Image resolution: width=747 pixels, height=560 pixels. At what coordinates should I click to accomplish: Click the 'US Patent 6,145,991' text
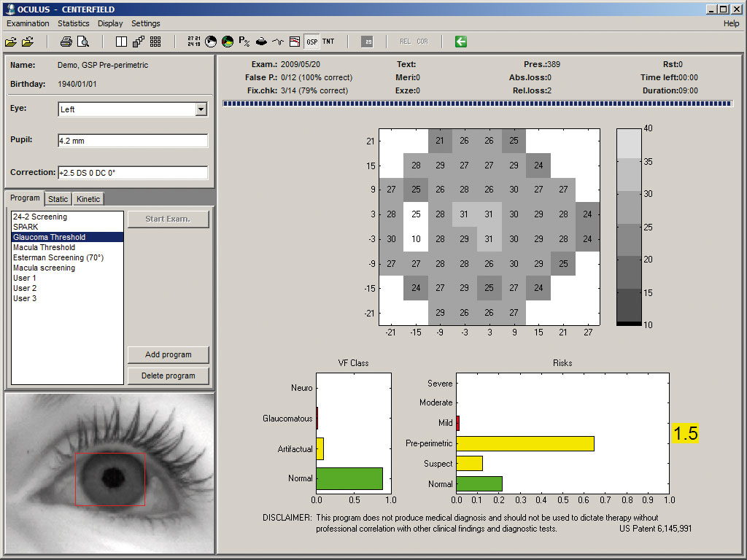(x=656, y=529)
